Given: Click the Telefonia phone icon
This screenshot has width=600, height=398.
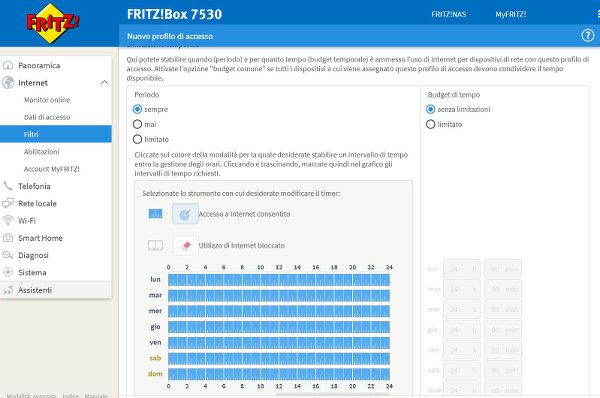Looking at the screenshot, I should [x=8, y=186].
